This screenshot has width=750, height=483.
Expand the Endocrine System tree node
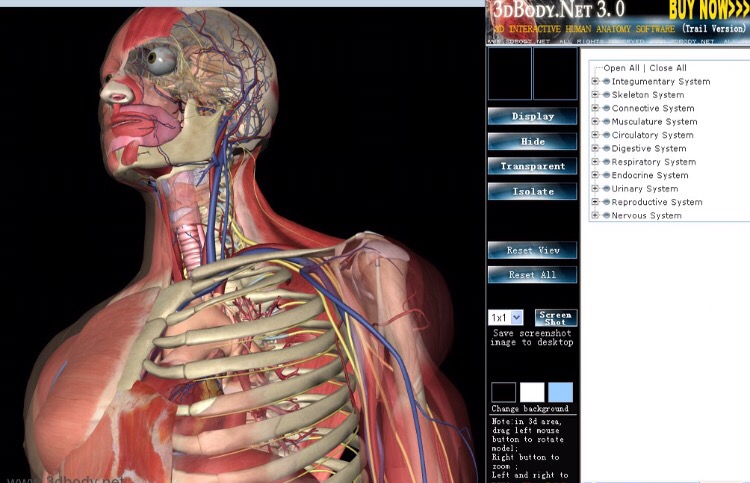596,175
